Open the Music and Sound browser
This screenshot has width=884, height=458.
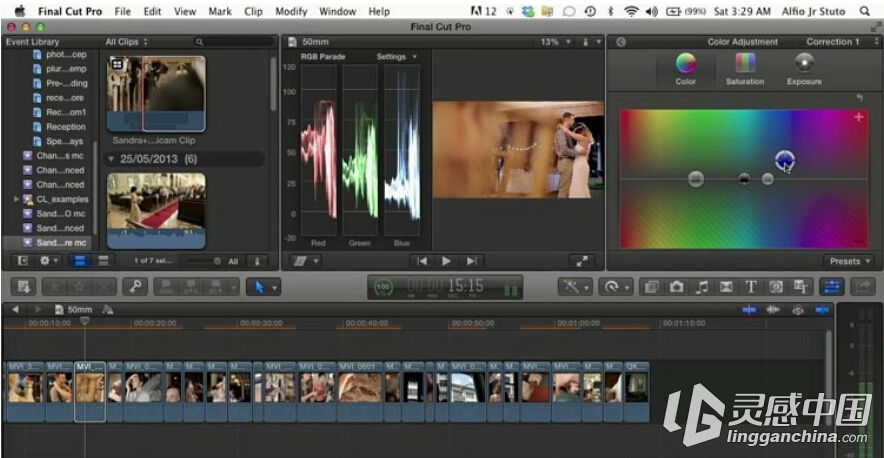coord(701,287)
